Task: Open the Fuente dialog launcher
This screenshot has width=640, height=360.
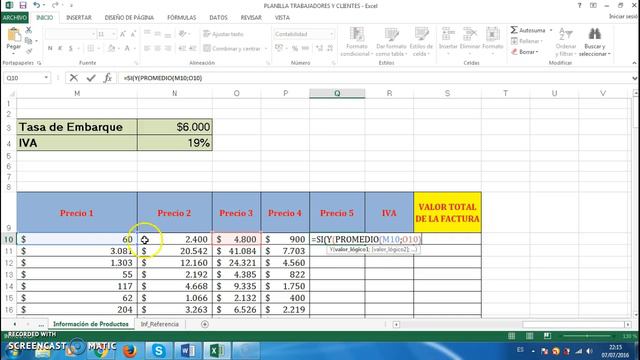Action: tap(136, 63)
